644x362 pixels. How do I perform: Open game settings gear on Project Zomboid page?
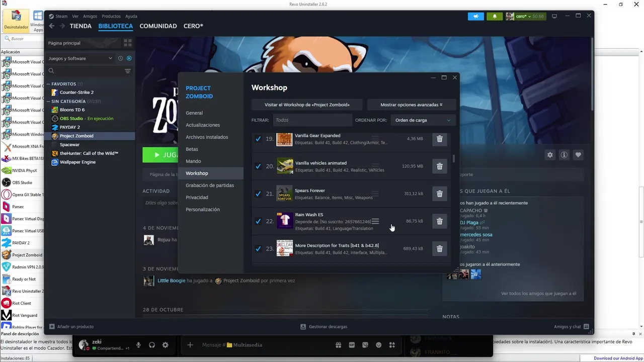click(550, 155)
